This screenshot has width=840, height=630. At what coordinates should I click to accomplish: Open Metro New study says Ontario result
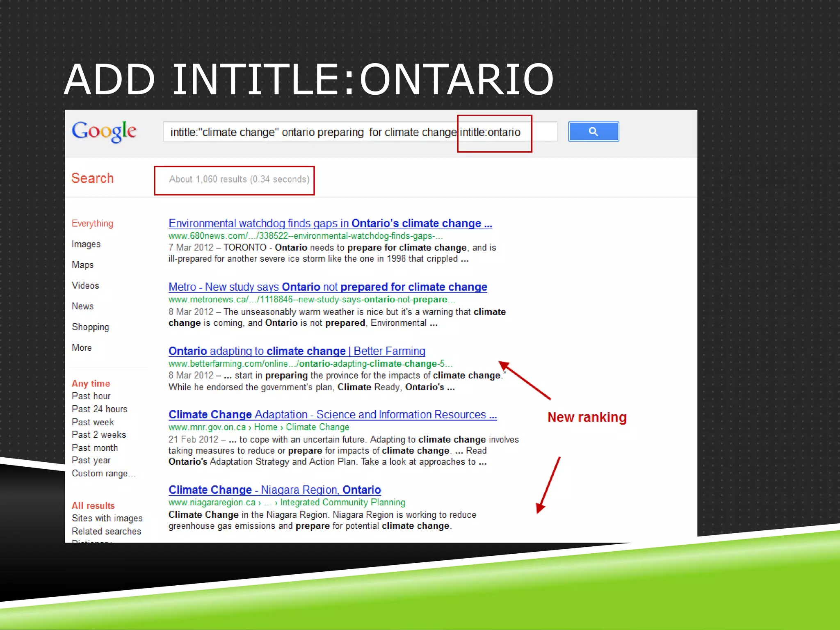pyautogui.click(x=328, y=287)
